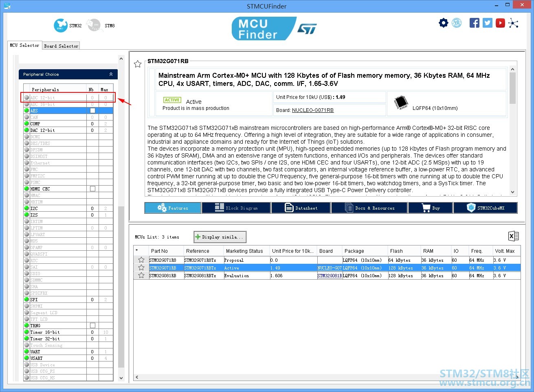Open settings via the gear icon

click(x=444, y=23)
